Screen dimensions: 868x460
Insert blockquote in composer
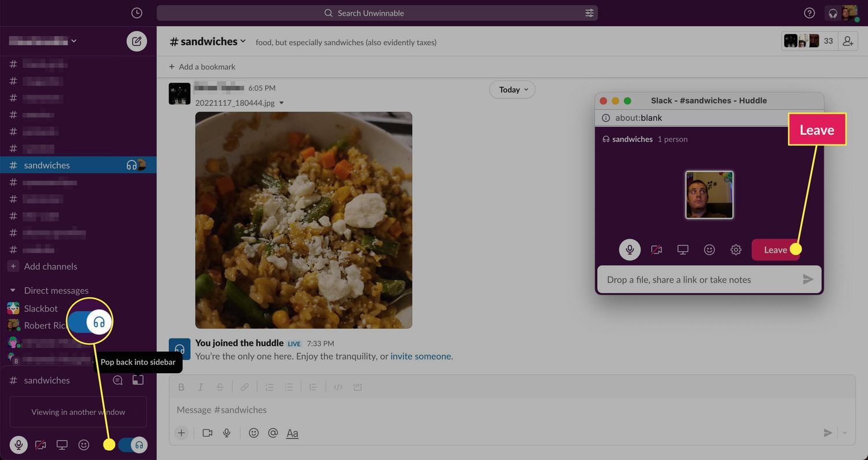[313, 387]
